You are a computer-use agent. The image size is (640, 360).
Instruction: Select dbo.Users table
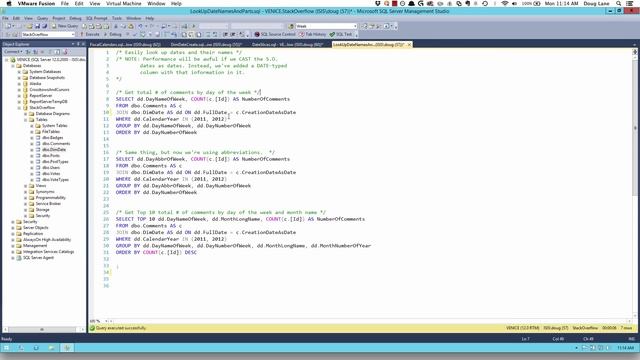(x=51, y=168)
